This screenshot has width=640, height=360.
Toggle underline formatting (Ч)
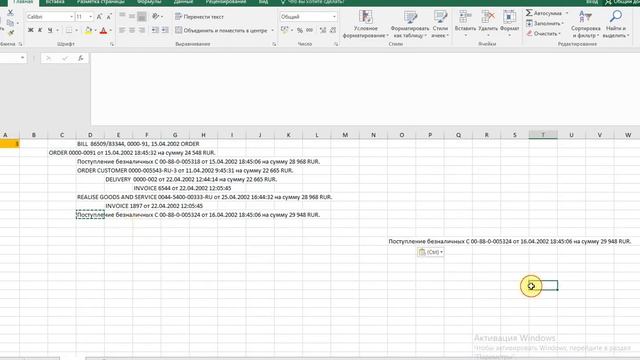click(x=50, y=30)
